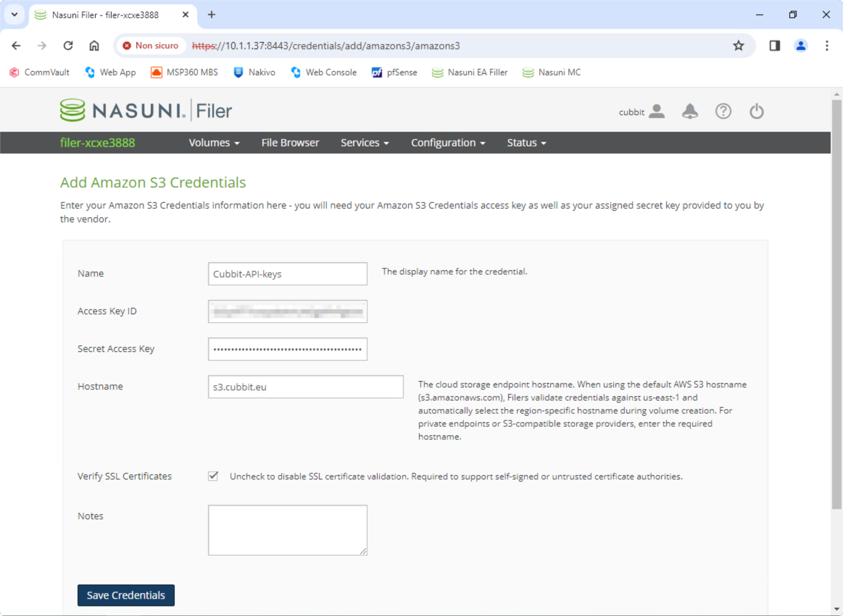The width and height of the screenshot is (843, 616).
Task: Open the MSP360 MBS bookmark
Action: click(x=184, y=72)
